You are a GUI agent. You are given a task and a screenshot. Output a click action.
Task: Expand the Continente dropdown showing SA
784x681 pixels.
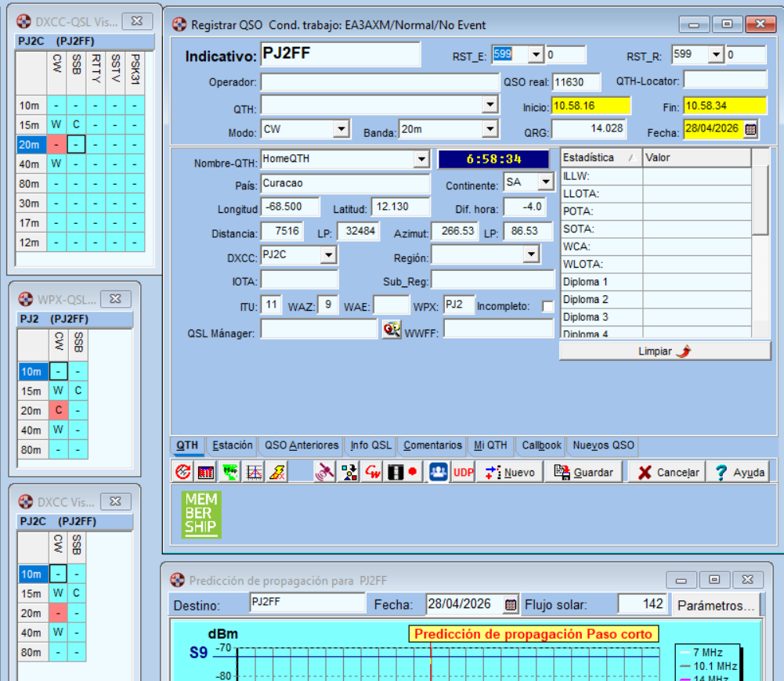pos(545,183)
